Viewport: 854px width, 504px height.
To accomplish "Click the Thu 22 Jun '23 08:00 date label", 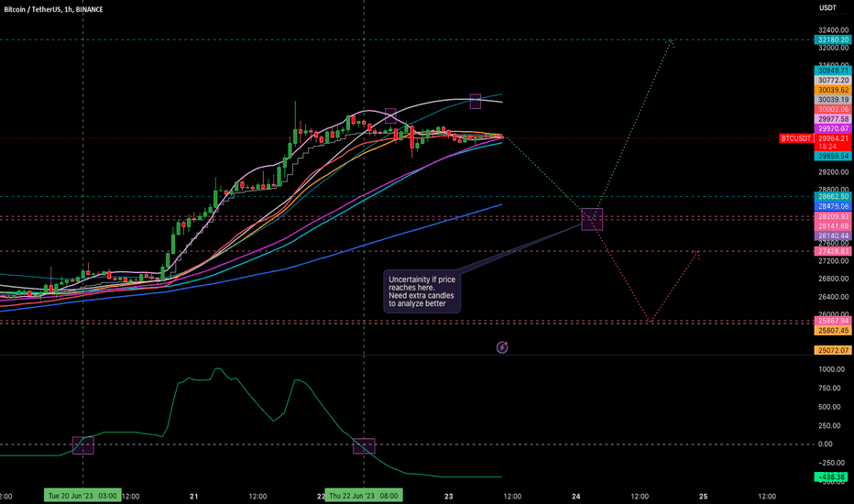I will [364, 495].
